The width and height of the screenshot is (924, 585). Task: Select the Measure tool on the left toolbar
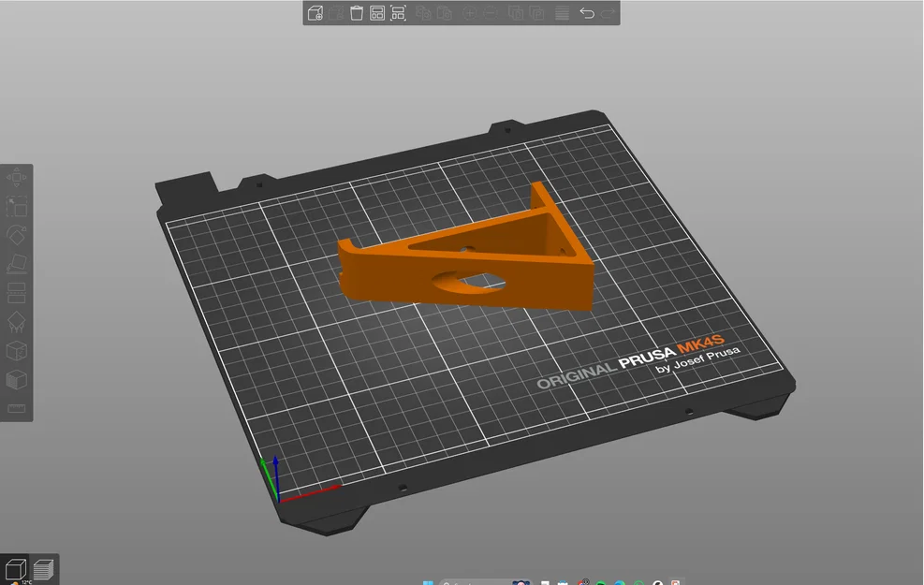16,409
